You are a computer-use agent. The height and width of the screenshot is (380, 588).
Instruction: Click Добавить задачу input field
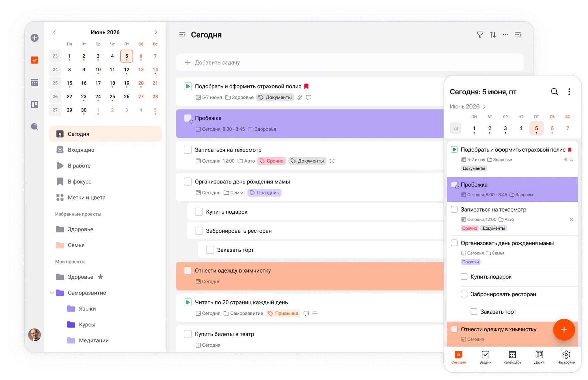click(350, 62)
